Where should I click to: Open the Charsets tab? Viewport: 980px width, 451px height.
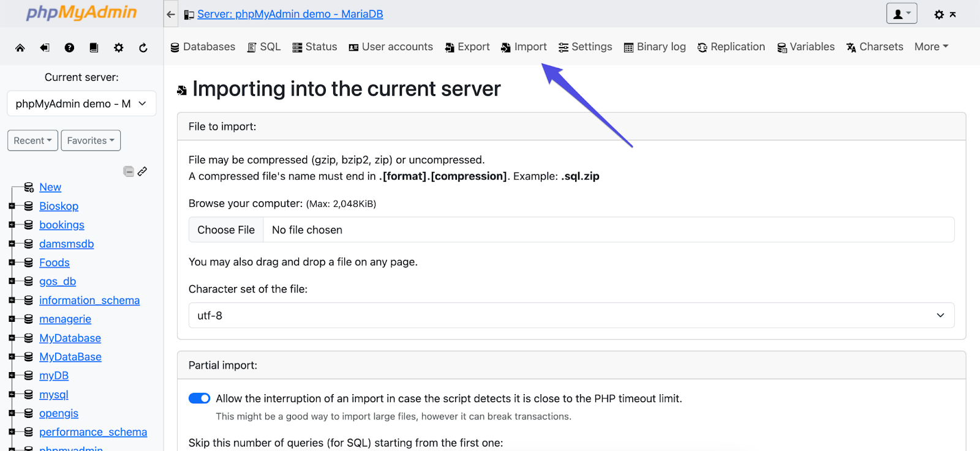click(875, 47)
